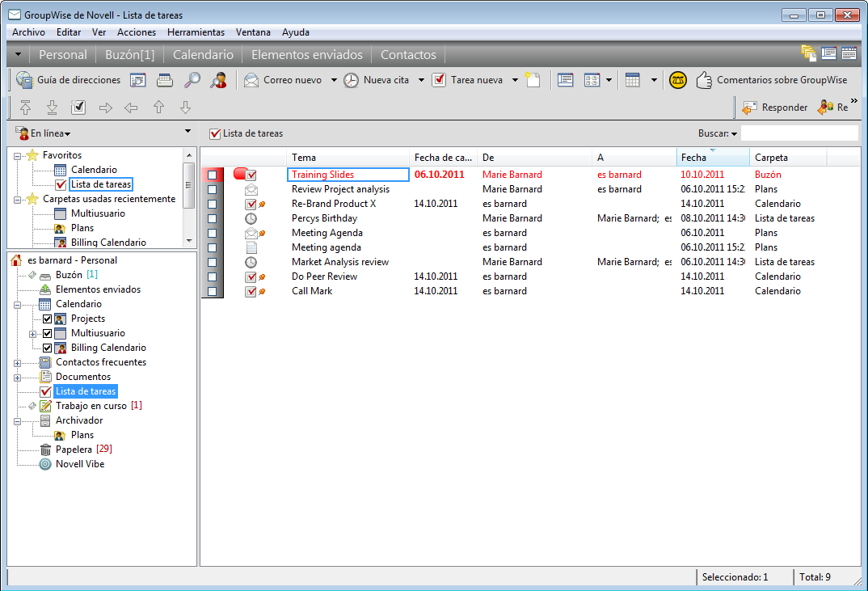Collapse the Favoritos tree node
This screenshot has height=591, width=868.
[17, 156]
